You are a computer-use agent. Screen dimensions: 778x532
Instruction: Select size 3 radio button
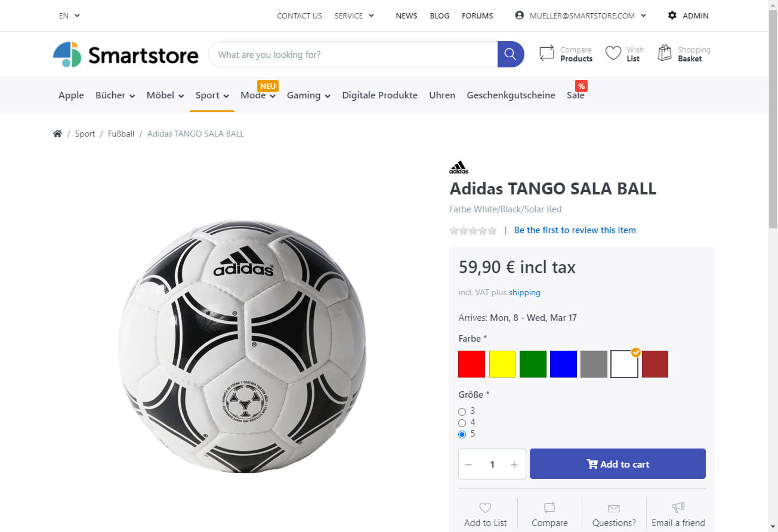(462, 412)
